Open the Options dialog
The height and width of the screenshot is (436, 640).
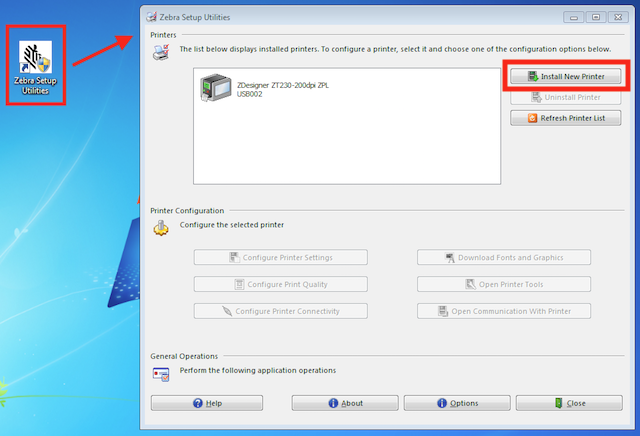pos(457,403)
